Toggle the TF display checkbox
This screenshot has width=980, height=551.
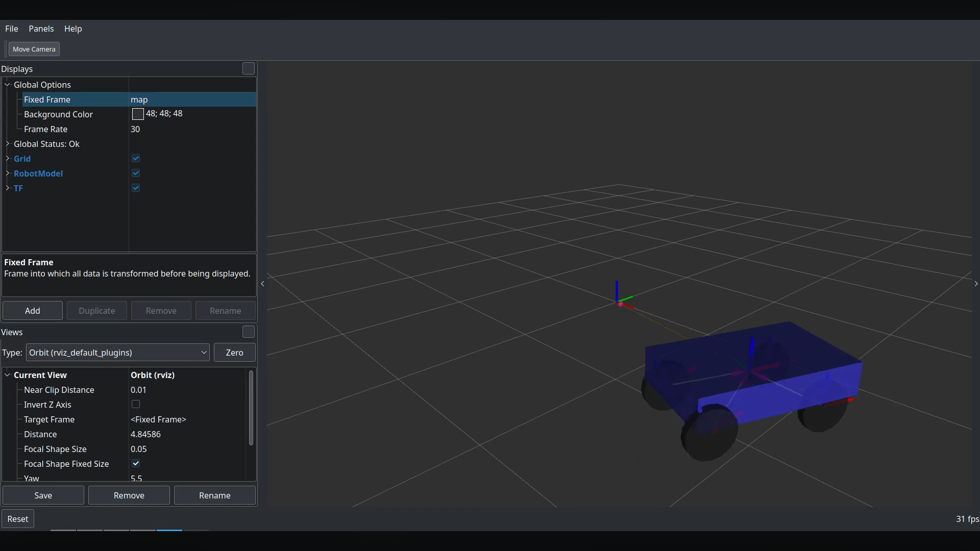[136, 188]
